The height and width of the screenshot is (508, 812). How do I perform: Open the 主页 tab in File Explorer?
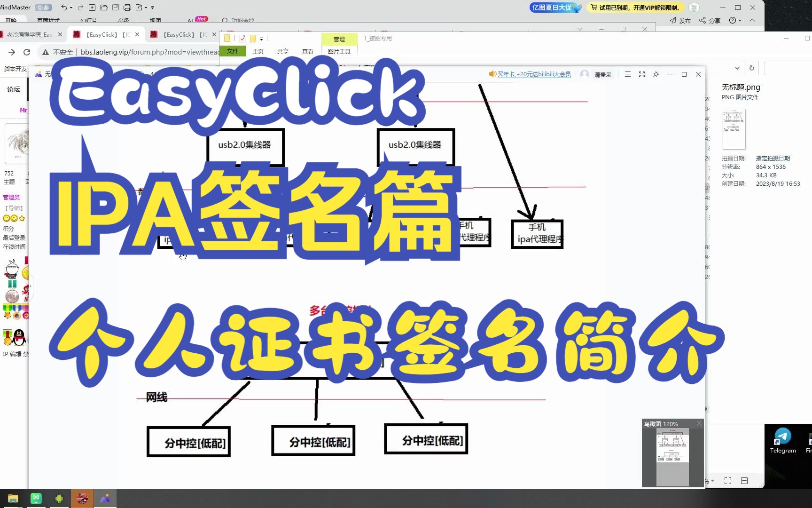click(x=258, y=52)
